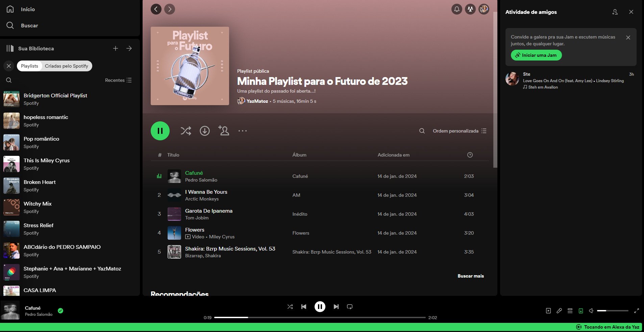Open This Is Miley Cyrus playlist
This screenshot has height=332, width=644.
[70, 164]
